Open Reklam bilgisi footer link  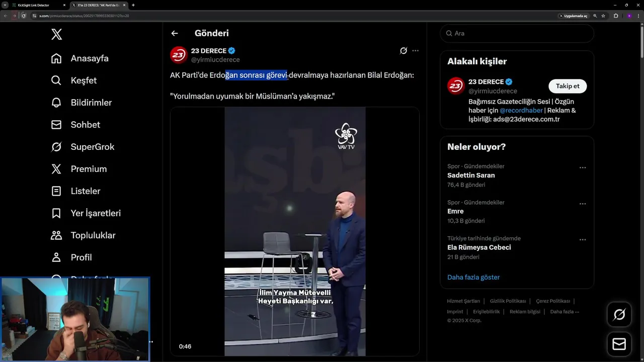tap(525, 312)
